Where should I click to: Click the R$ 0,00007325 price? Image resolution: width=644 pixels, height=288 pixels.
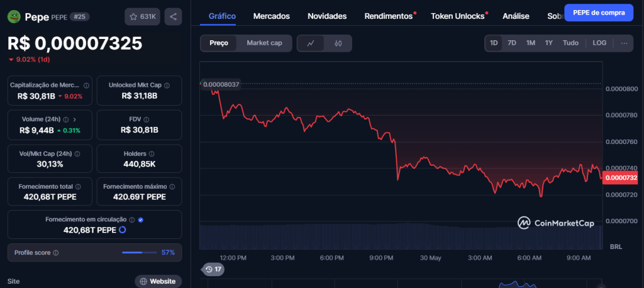75,43
